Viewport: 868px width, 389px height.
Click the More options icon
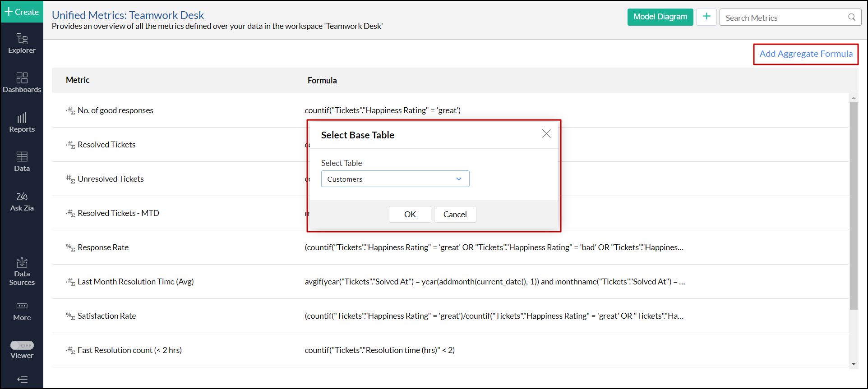(22, 311)
